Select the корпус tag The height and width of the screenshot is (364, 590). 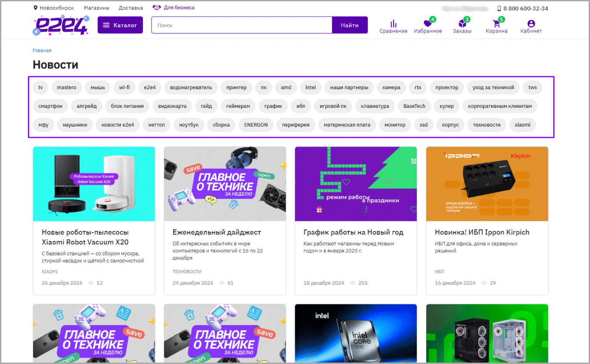pyautogui.click(x=450, y=125)
